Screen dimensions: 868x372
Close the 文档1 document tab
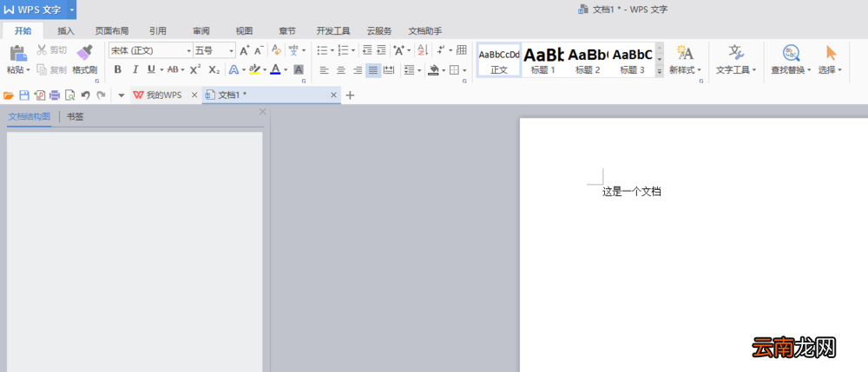[333, 95]
